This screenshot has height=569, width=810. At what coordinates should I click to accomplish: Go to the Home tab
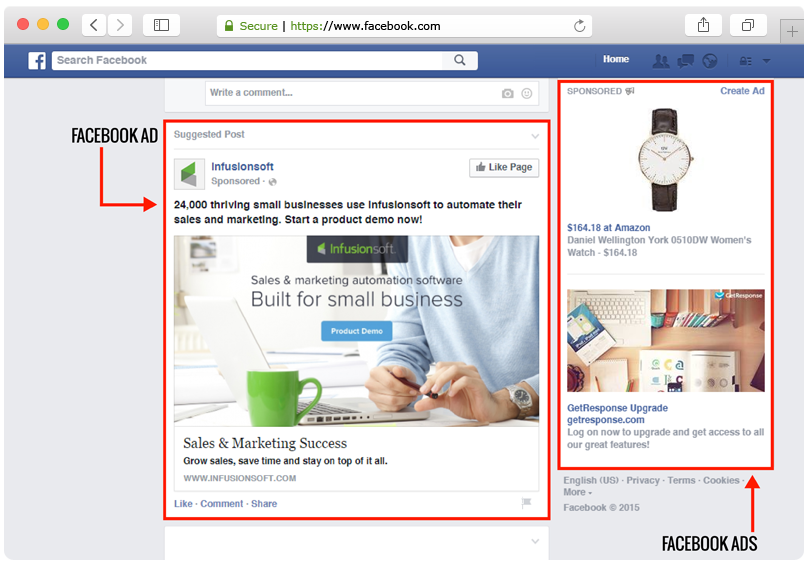616,59
